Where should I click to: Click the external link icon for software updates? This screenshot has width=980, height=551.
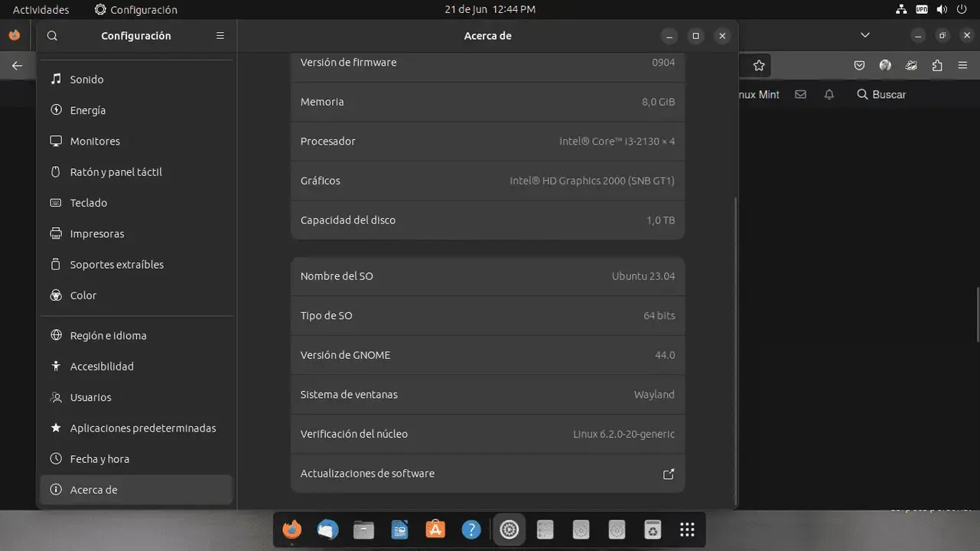point(669,474)
